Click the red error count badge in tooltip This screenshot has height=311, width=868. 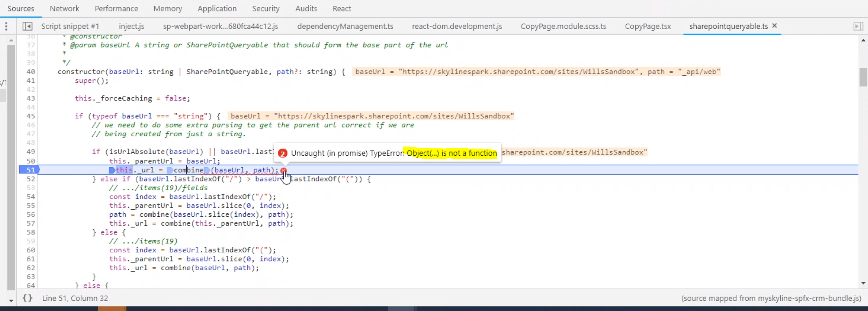coord(282,153)
